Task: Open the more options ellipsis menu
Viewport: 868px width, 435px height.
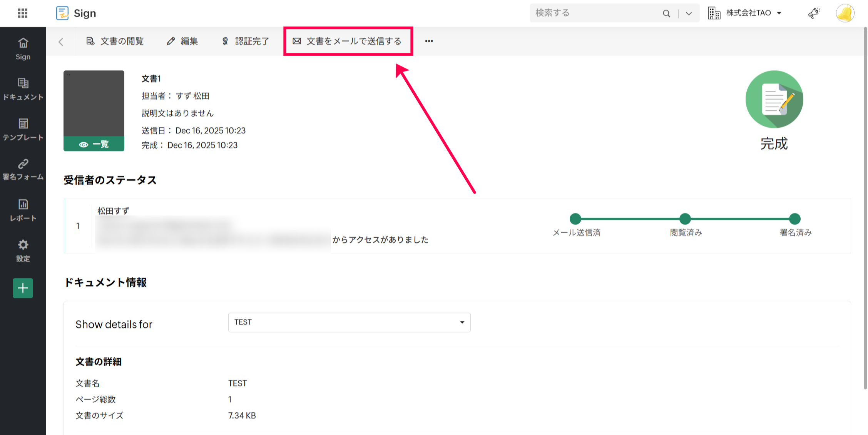Action: [x=429, y=41]
